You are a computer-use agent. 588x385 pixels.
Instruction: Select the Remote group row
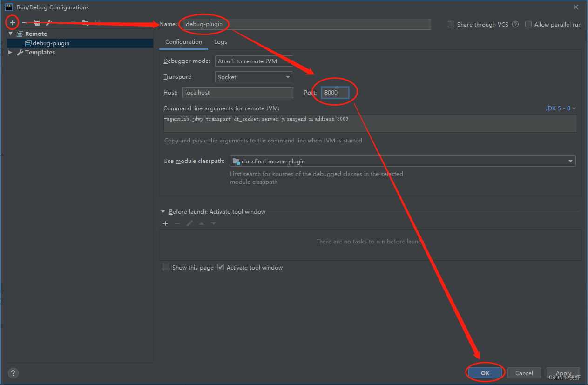tap(80, 34)
